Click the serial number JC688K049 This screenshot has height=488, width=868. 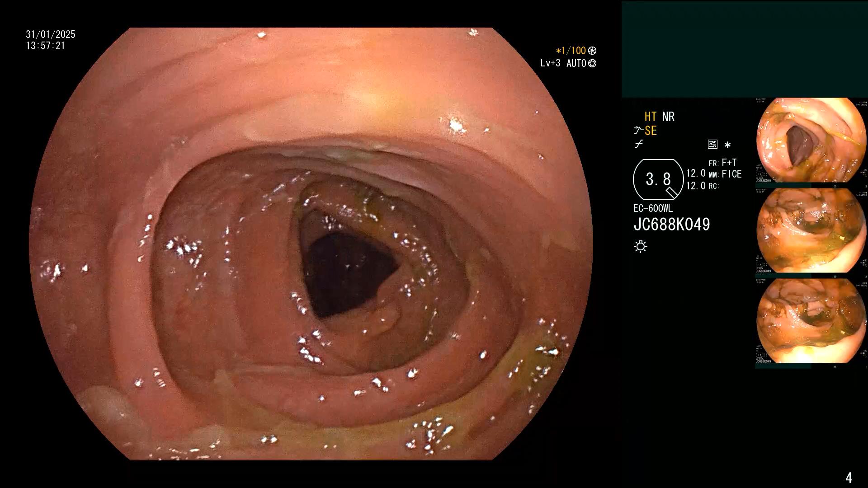point(672,225)
